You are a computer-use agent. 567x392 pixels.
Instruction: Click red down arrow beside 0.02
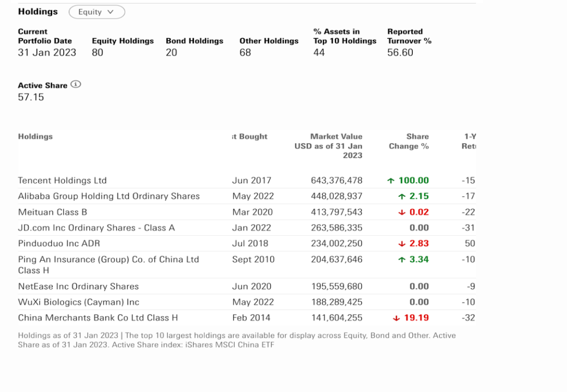pyautogui.click(x=402, y=212)
